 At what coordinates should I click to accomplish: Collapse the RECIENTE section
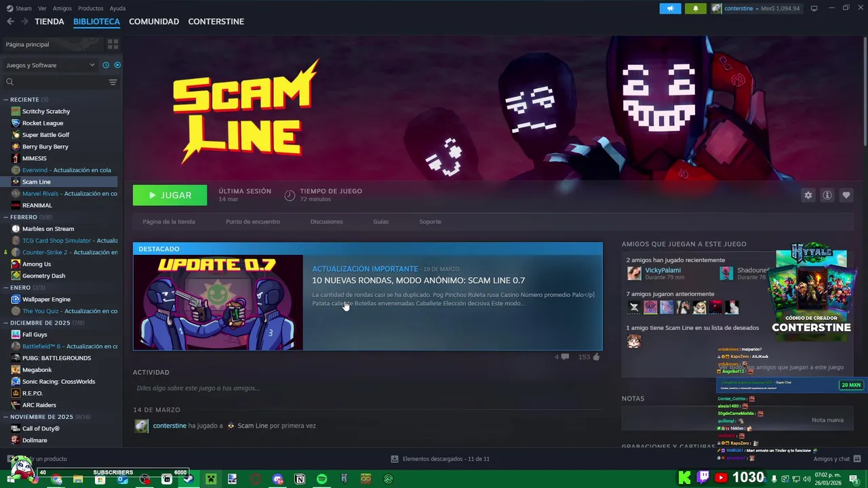point(6,100)
